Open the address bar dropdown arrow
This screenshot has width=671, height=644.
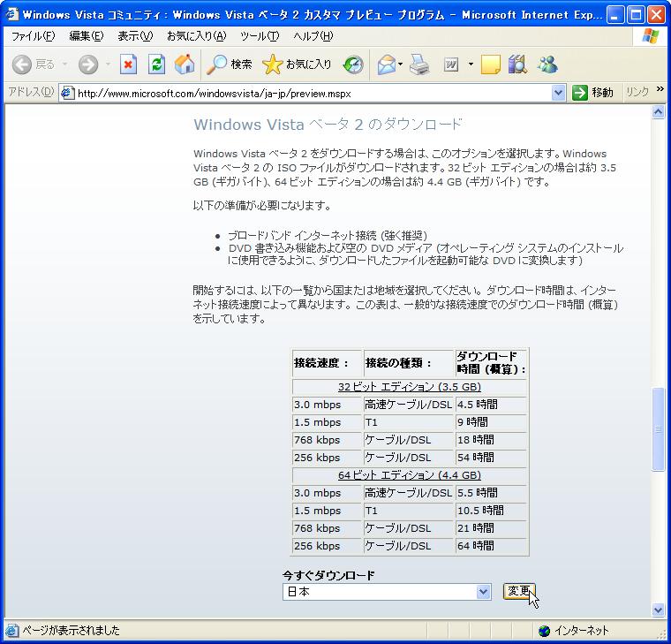pyautogui.click(x=558, y=93)
